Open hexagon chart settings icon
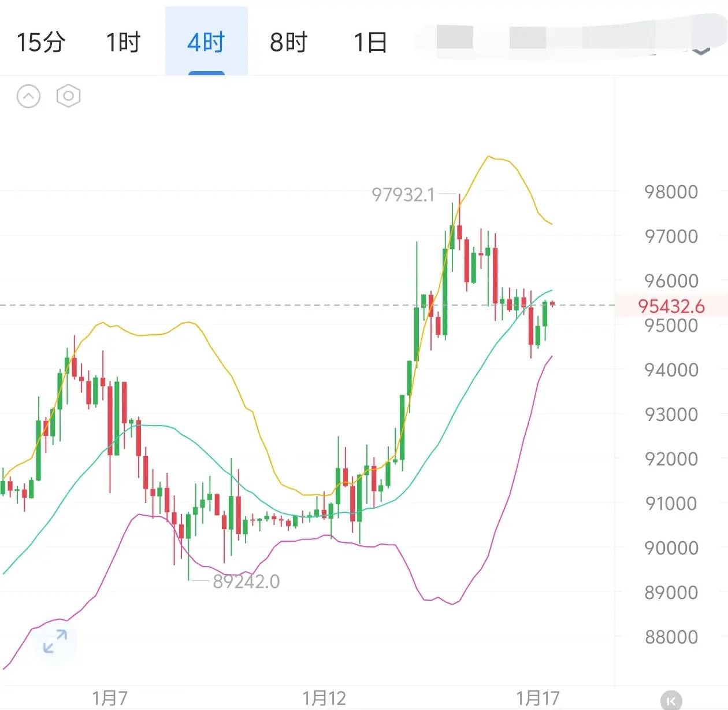The height and width of the screenshot is (710, 728). pyautogui.click(x=68, y=96)
